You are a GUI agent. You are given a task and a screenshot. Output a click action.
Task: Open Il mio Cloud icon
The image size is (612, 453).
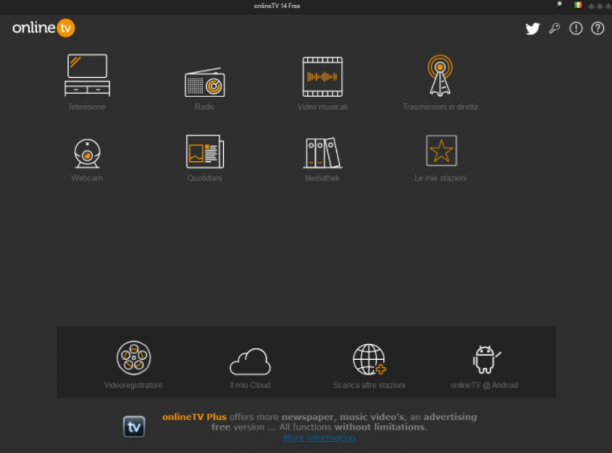pos(250,362)
